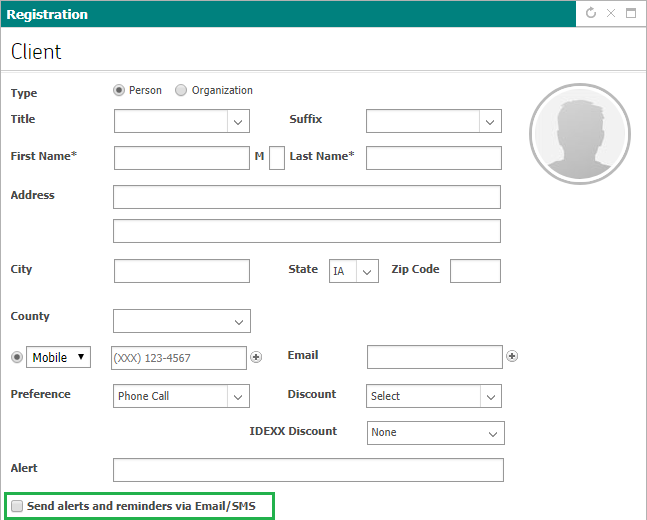
Task: Click the middle initial M field
Action: pos(277,158)
